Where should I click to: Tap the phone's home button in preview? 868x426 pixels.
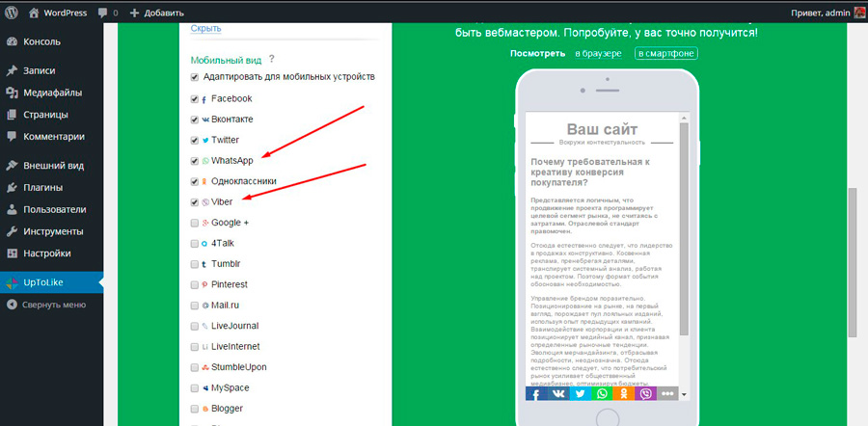point(608,417)
